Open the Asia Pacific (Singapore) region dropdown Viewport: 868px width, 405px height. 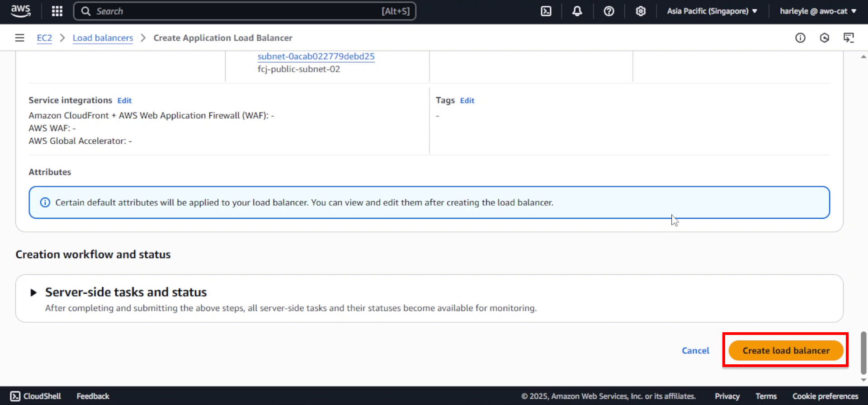(712, 11)
